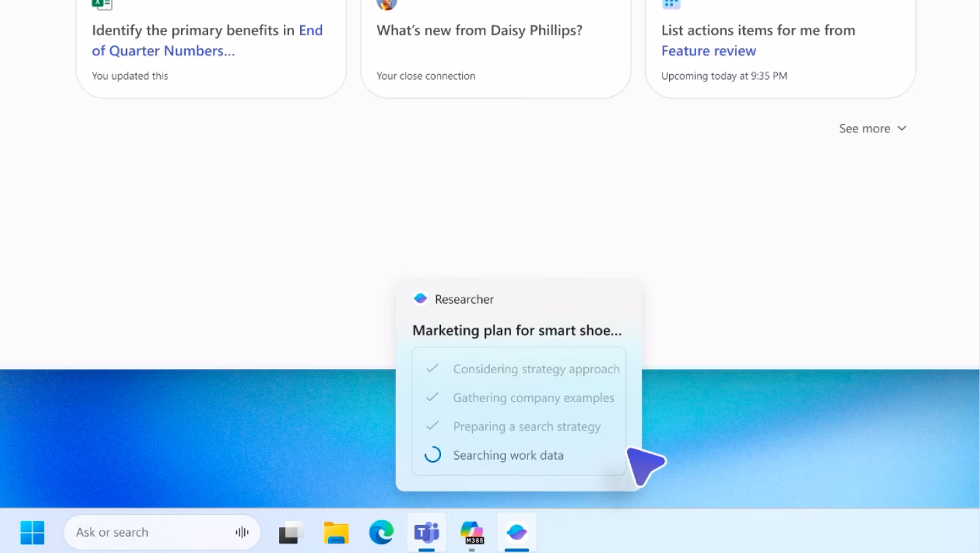Click inside the Ask or search box
Screen dimensions: 980x553
click(x=162, y=533)
